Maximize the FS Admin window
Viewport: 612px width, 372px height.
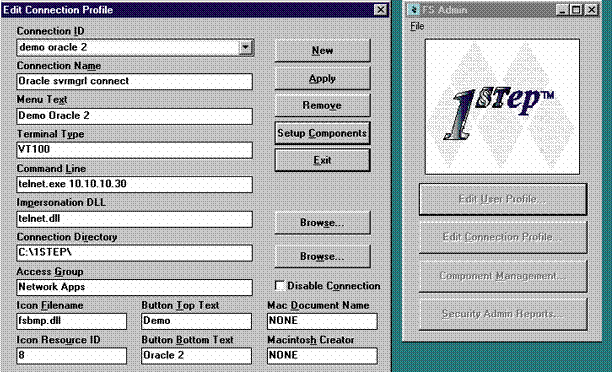[x=576, y=9]
